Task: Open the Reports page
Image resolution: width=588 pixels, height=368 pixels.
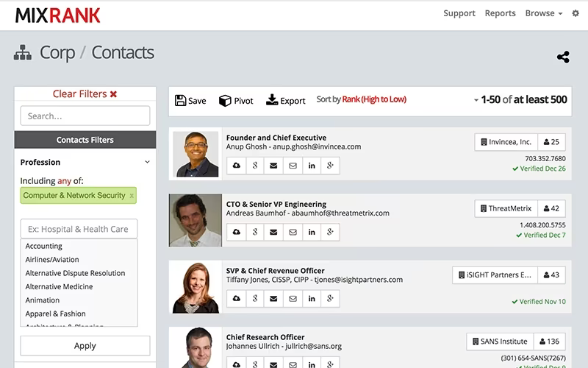Action: coord(500,13)
